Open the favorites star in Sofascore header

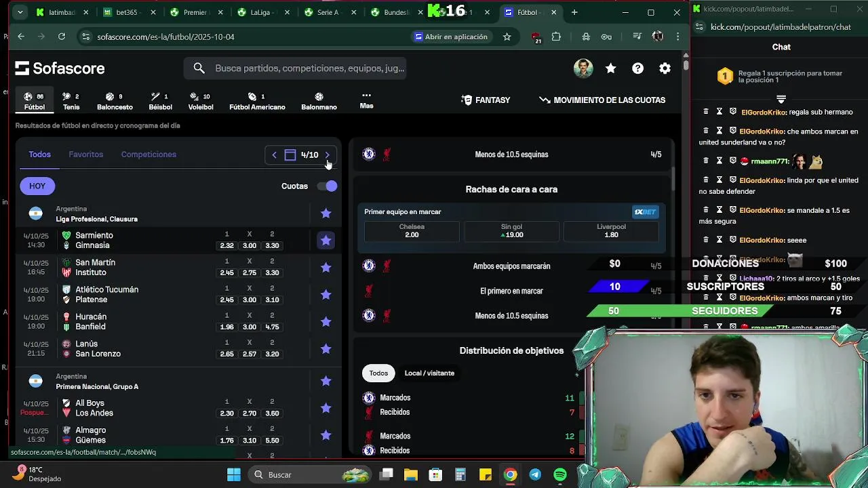611,68
